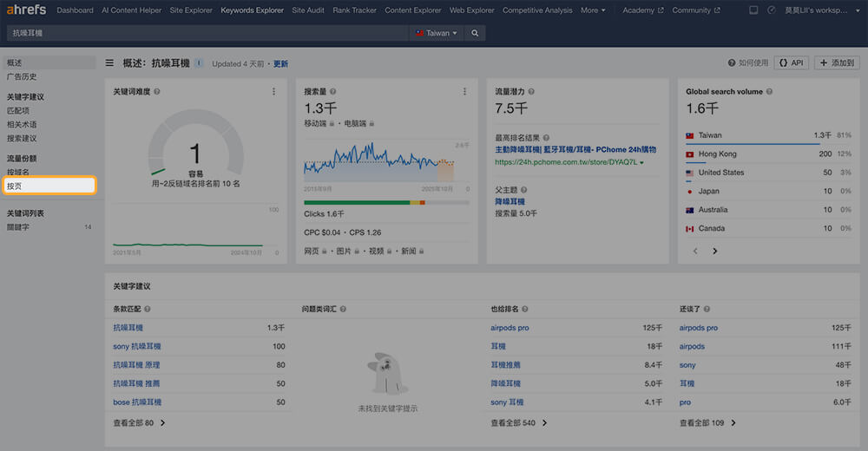Viewport: 868px width, 451px height.
Task: Open Content Explorer menu
Action: tap(413, 10)
